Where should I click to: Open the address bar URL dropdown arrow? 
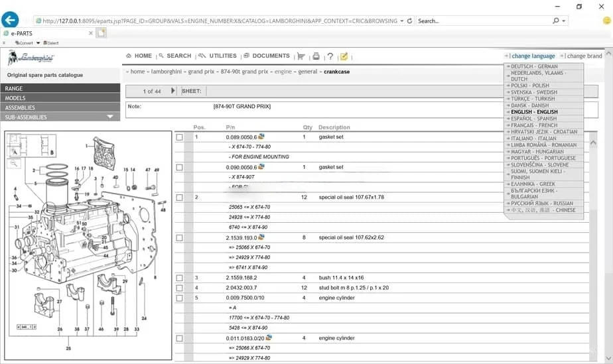[402, 21]
